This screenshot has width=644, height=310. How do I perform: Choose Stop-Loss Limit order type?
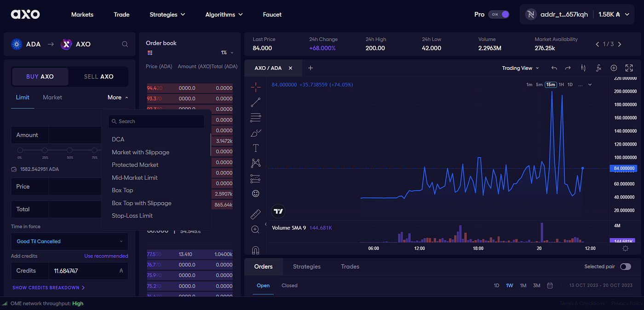[x=132, y=216]
